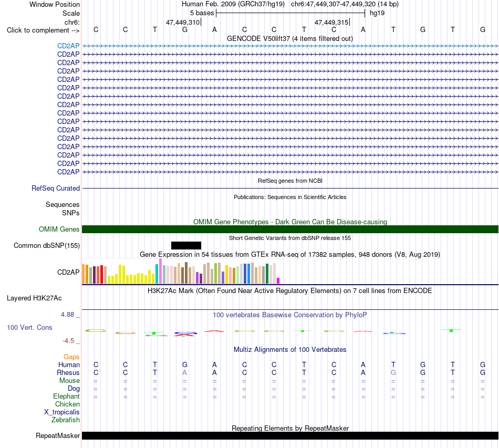The width and height of the screenshot is (499, 448).
Task: Click the dark green OMIM gene bar
Action: click(290, 230)
